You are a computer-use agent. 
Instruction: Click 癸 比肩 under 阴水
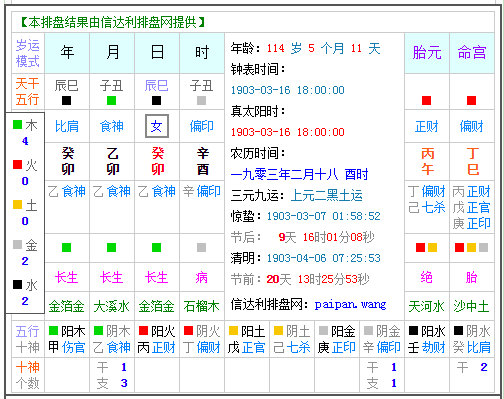472,347
